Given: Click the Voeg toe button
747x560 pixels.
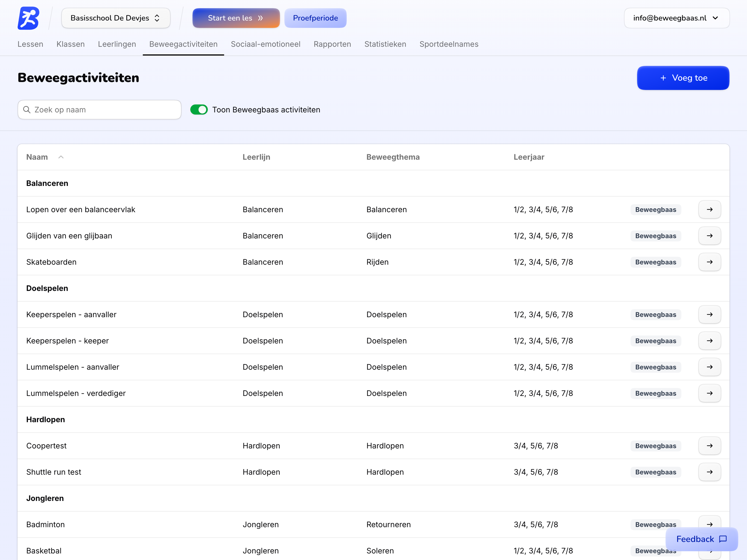Looking at the screenshot, I should 683,78.
